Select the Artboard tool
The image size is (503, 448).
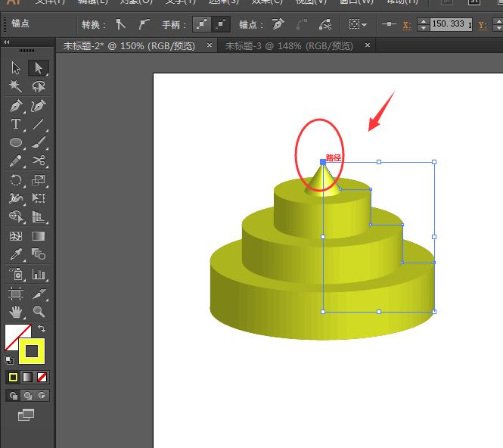(x=16, y=294)
